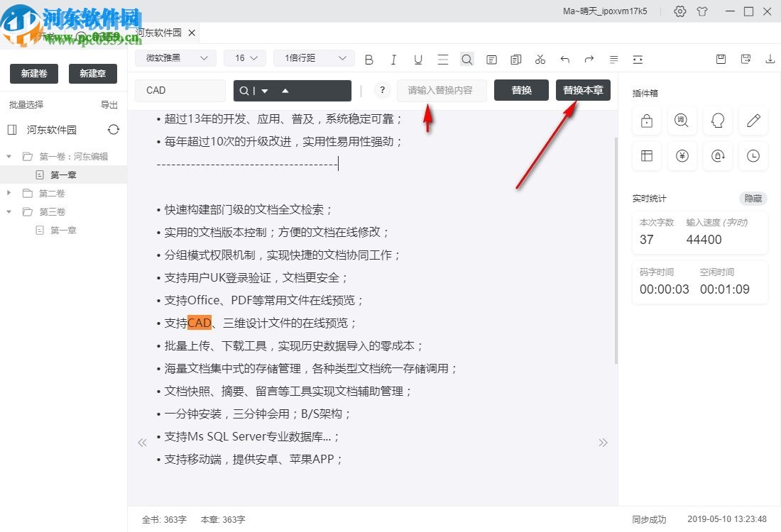Toggle bold formatting
Viewport: 781px width, 532px height.
click(368, 59)
